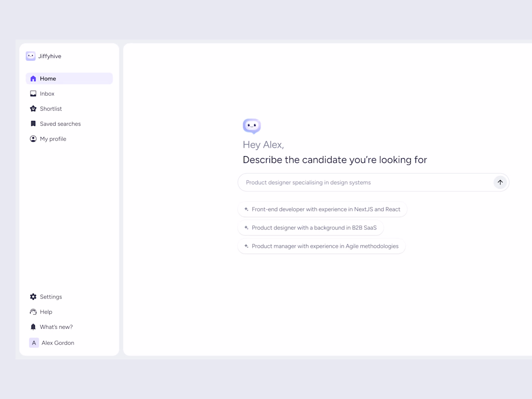Click the Alex Gordon avatar initial

click(34, 343)
